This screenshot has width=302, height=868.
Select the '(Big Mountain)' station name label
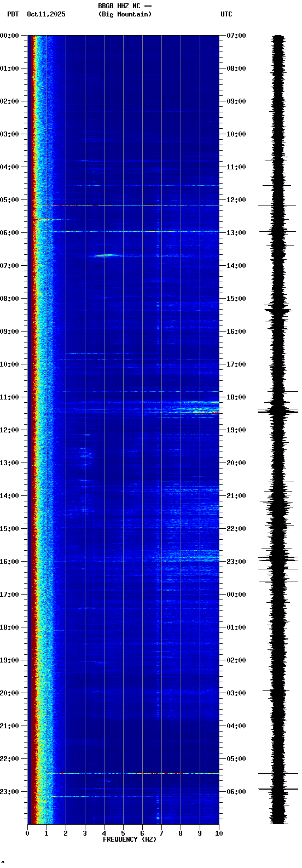coord(125,14)
